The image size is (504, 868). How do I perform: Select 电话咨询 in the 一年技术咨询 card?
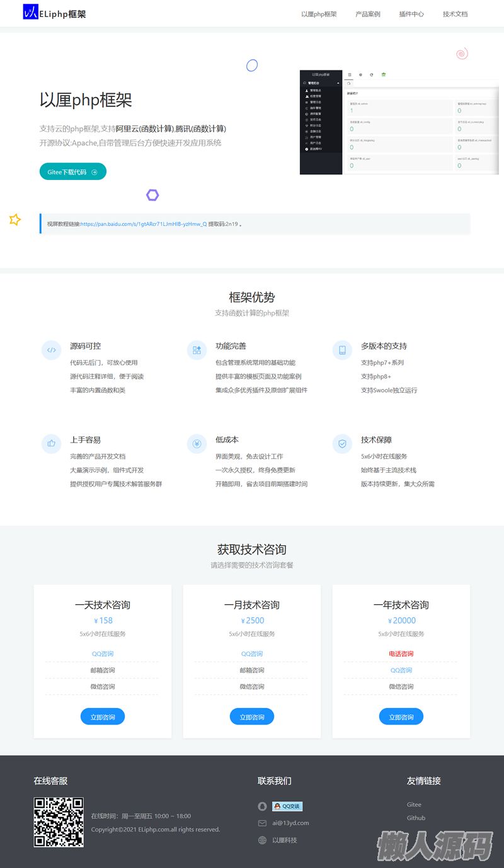tap(401, 654)
